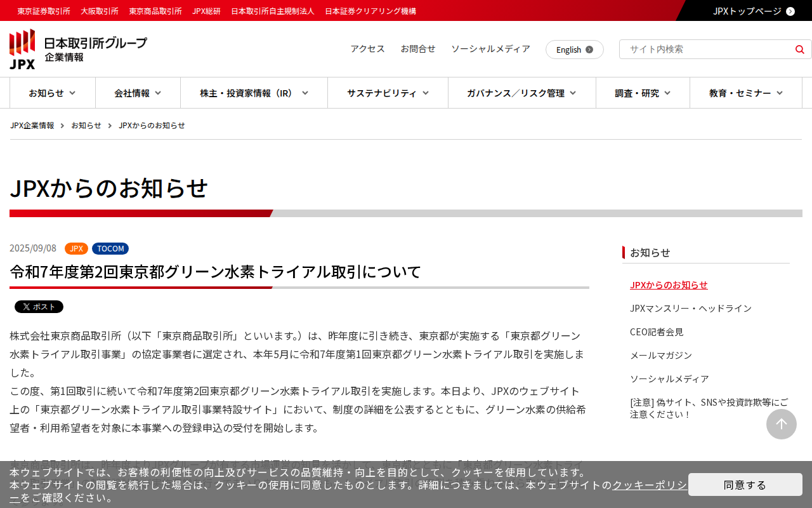Select ソーシャルメディア in the sidebar
812x508 pixels.
pos(669,378)
